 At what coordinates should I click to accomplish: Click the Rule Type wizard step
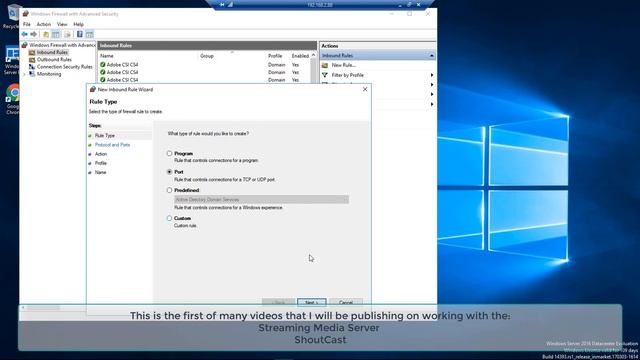pyautogui.click(x=105, y=136)
